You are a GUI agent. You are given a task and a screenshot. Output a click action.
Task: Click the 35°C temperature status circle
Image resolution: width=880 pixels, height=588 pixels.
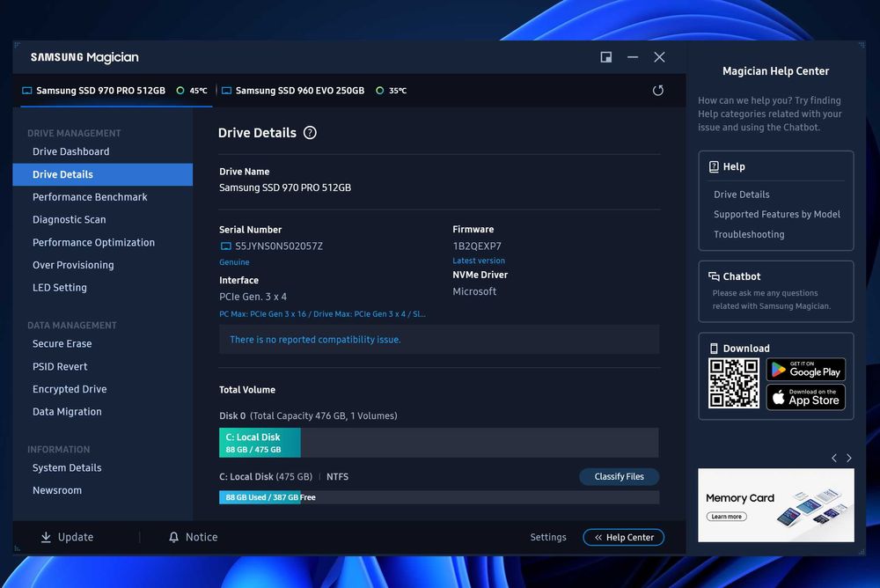click(x=380, y=91)
